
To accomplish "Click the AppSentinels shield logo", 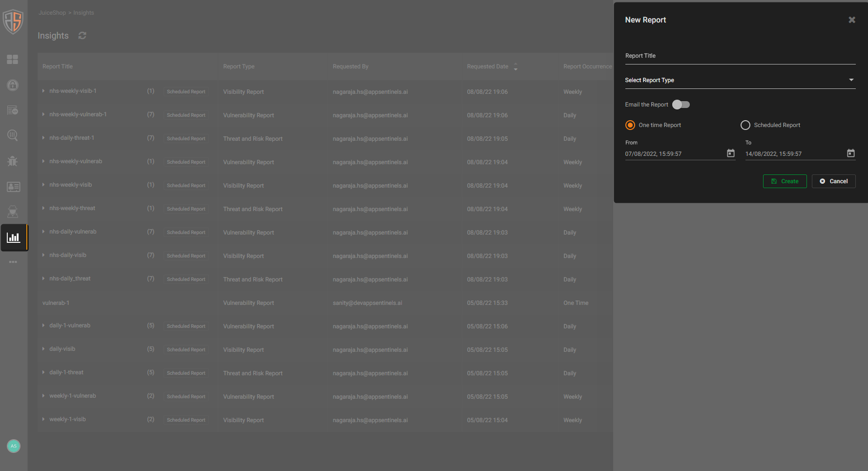I will click(x=13, y=21).
